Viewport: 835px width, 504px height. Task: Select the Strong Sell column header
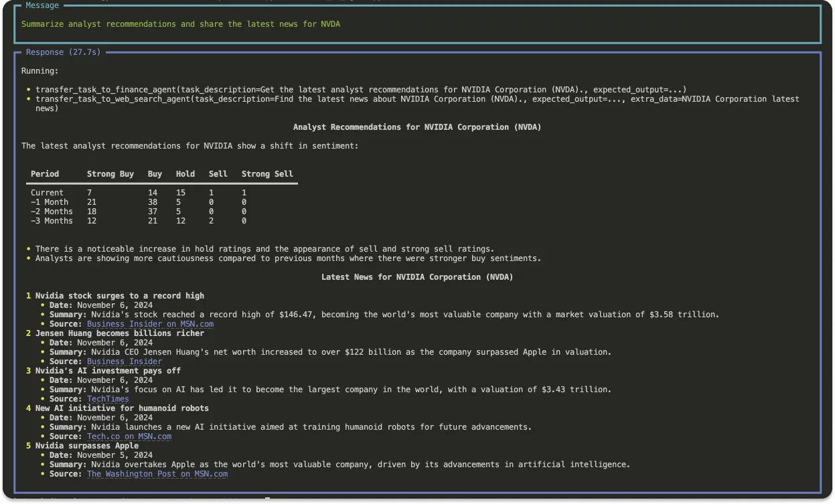267,174
